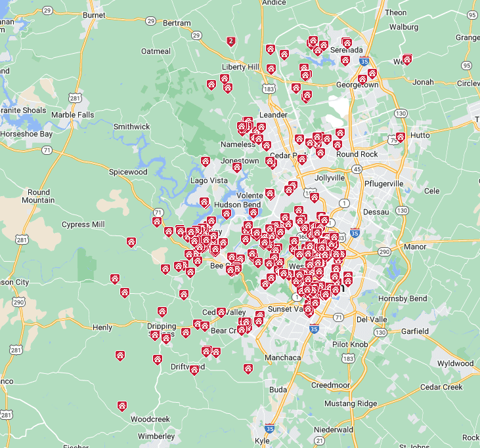Select the Wimberley town label
The width and height of the screenshot is (480, 448).
156,436
